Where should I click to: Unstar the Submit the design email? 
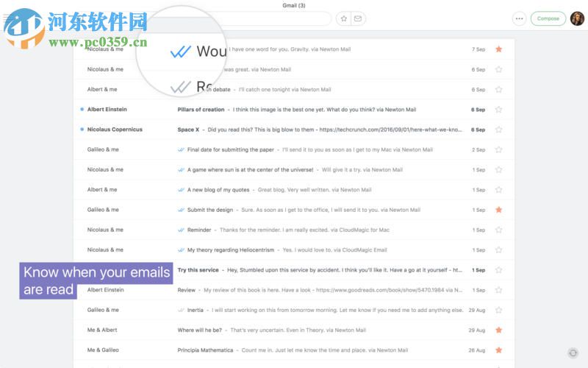(498, 210)
